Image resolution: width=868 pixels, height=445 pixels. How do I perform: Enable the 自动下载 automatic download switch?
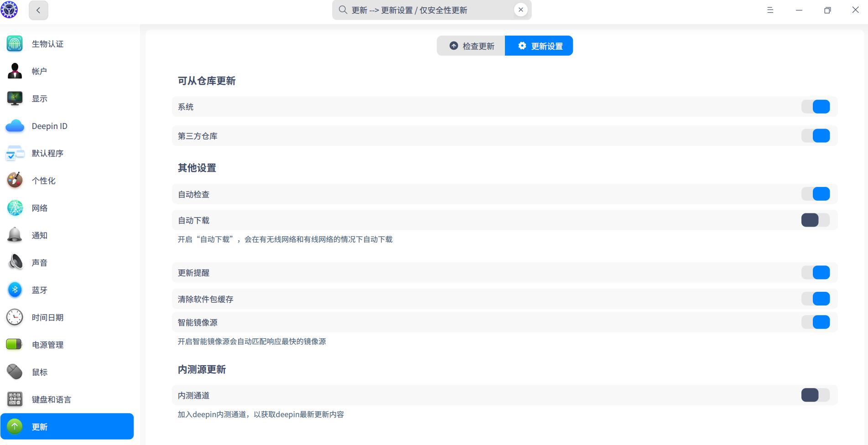(x=816, y=220)
